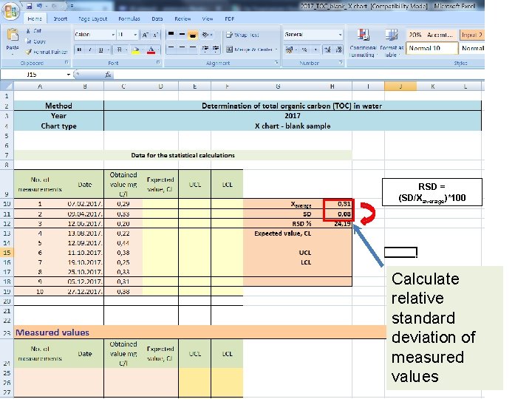Increase indent of cell content

click(216, 50)
